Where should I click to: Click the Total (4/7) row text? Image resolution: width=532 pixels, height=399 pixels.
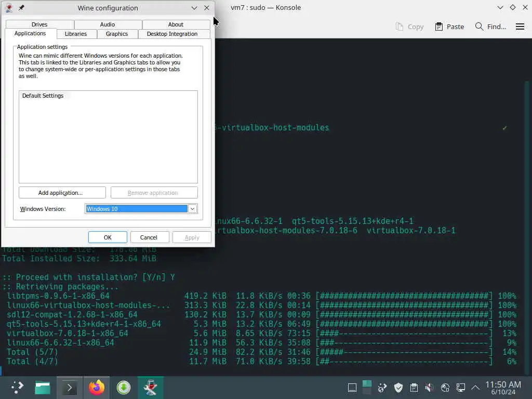click(33, 362)
